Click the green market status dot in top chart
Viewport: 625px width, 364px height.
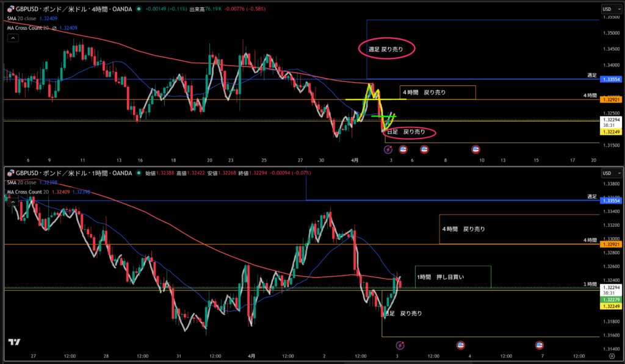140,9
